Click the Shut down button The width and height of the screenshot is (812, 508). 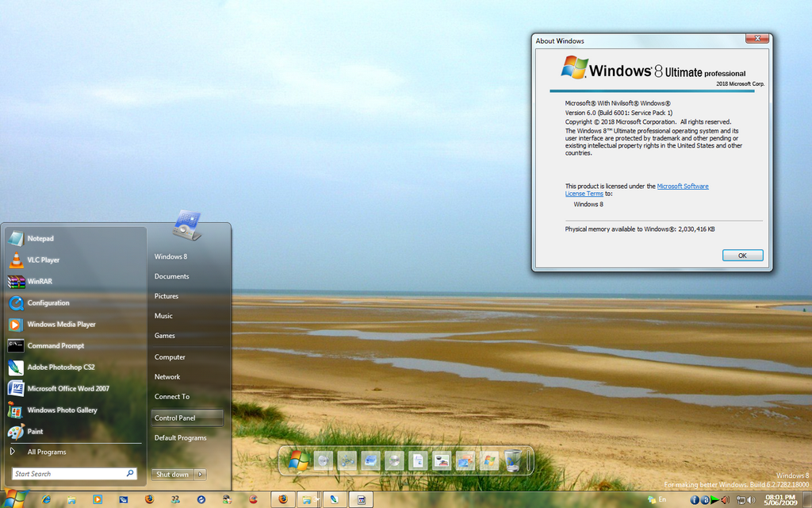(x=172, y=475)
